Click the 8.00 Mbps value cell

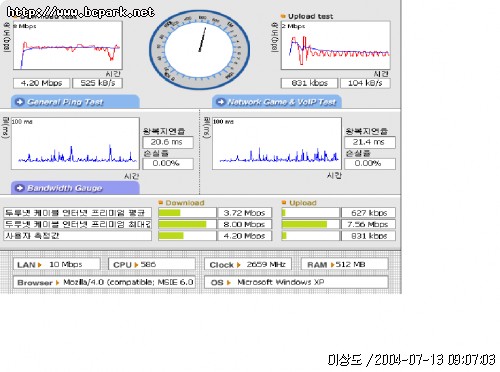click(244, 224)
